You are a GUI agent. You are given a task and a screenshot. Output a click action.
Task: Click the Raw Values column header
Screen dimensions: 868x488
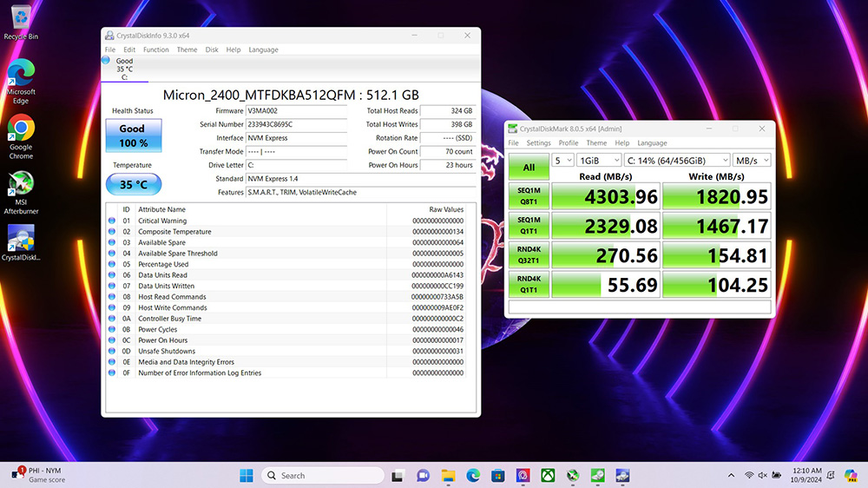[426, 209]
